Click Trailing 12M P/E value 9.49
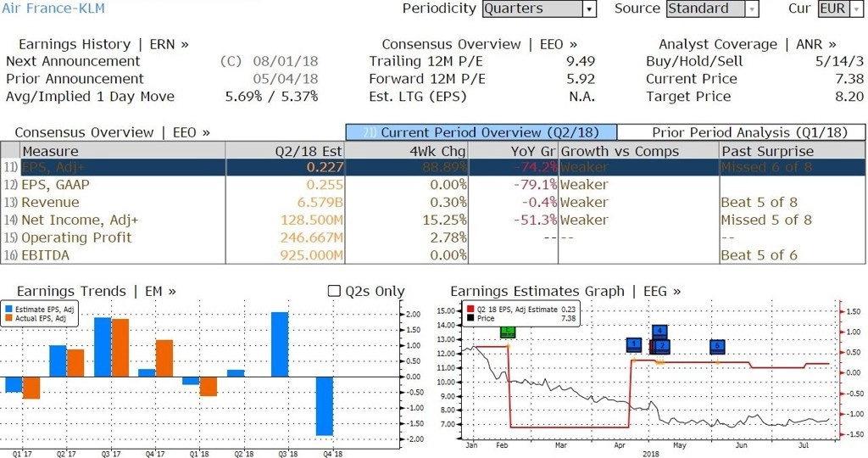 pyautogui.click(x=581, y=61)
